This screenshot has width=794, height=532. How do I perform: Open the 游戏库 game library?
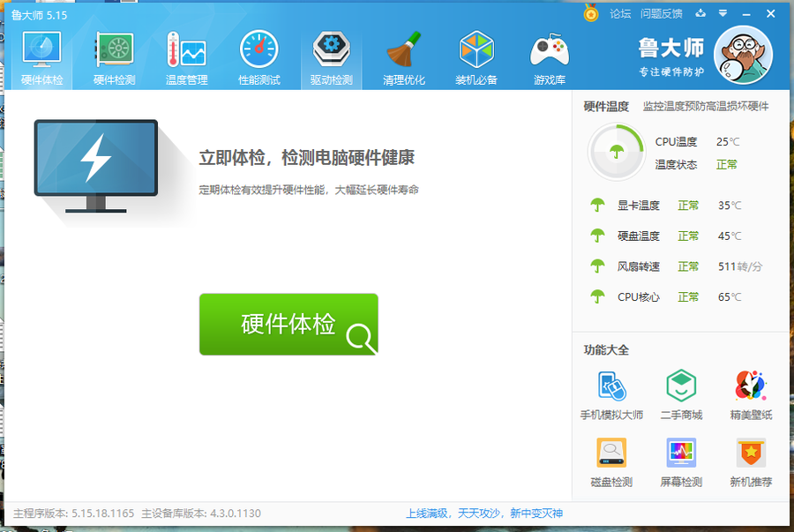click(x=549, y=53)
